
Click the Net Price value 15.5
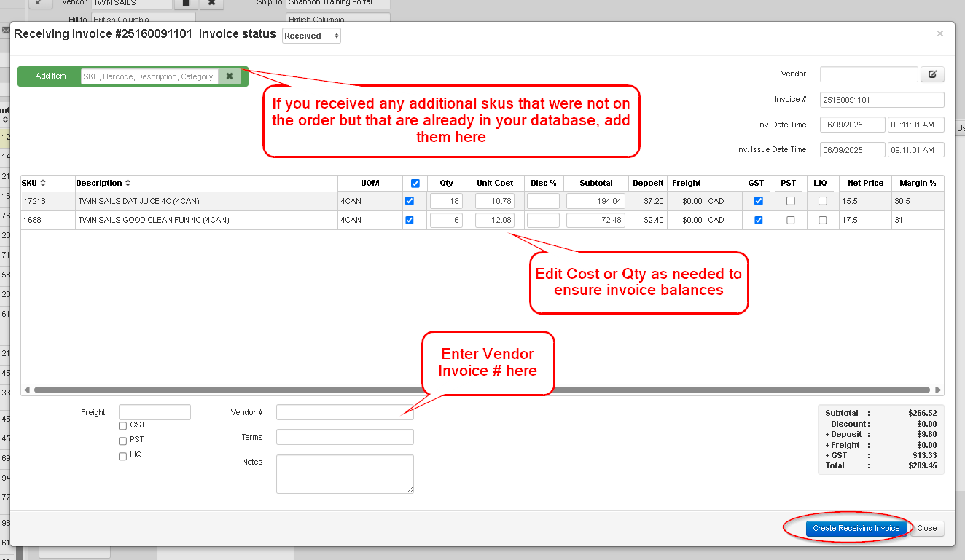point(849,201)
